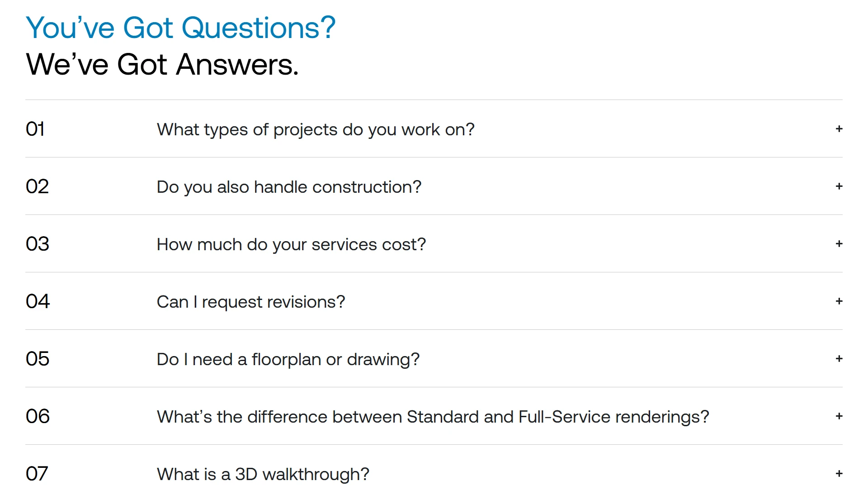Click plus icon beside construction question

pyautogui.click(x=839, y=186)
